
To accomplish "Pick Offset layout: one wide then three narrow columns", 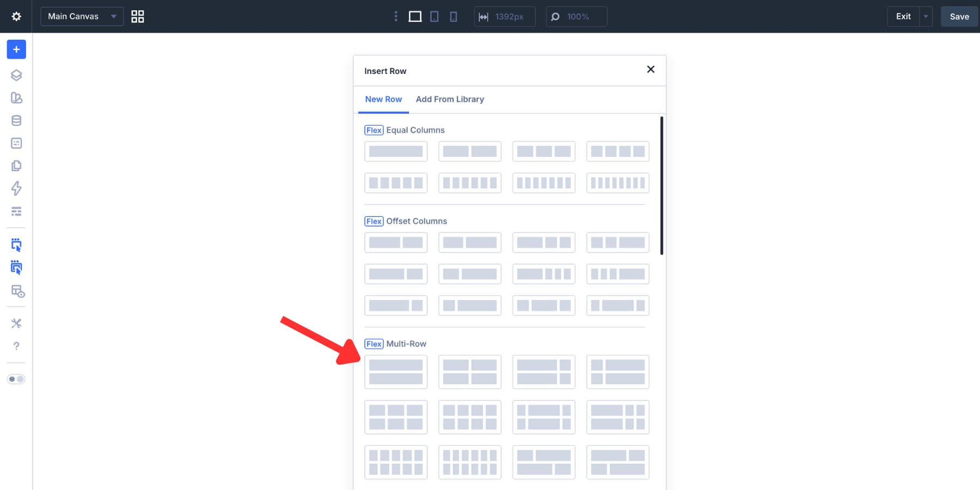I will (x=544, y=274).
